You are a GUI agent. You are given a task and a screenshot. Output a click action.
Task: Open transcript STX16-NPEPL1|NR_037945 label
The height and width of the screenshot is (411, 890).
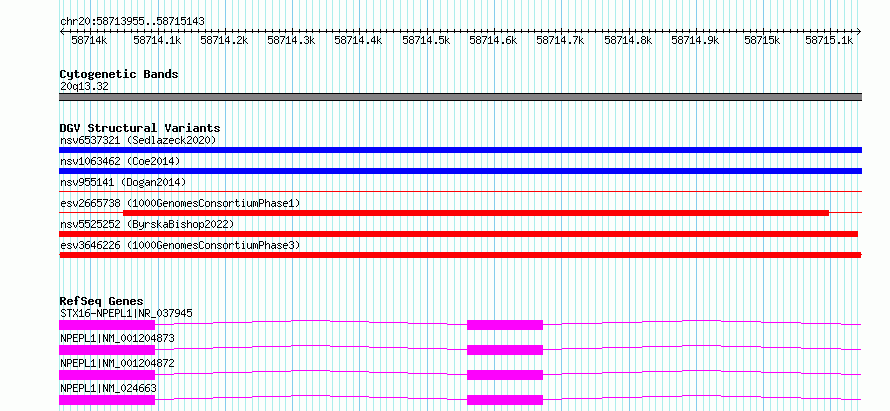(126, 313)
